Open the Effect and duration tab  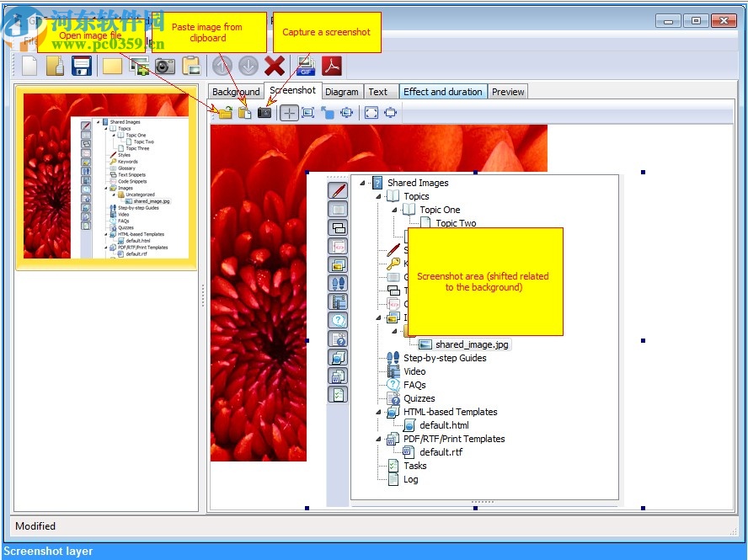(x=443, y=92)
